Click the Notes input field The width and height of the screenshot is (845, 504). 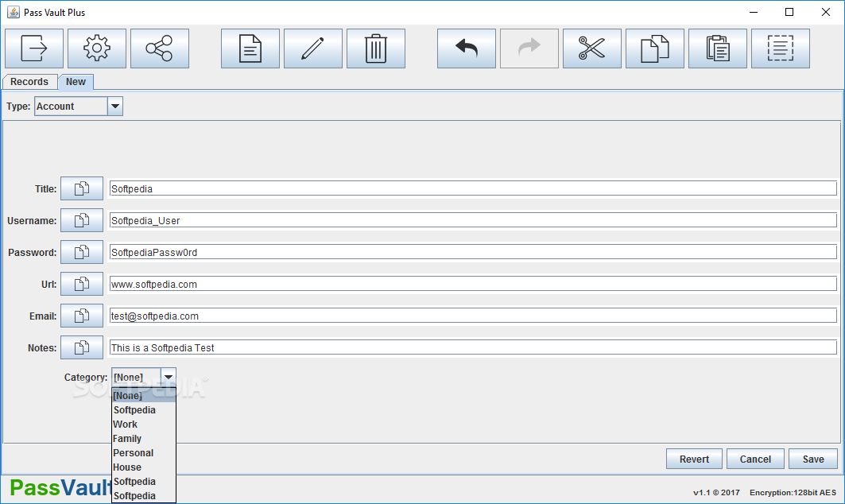click(473, 347)
